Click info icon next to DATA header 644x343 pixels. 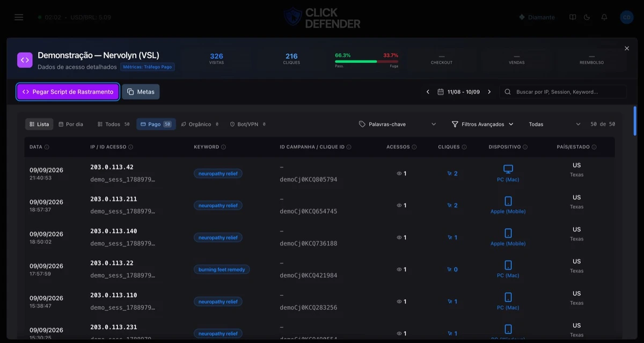[x=47, y=147]
